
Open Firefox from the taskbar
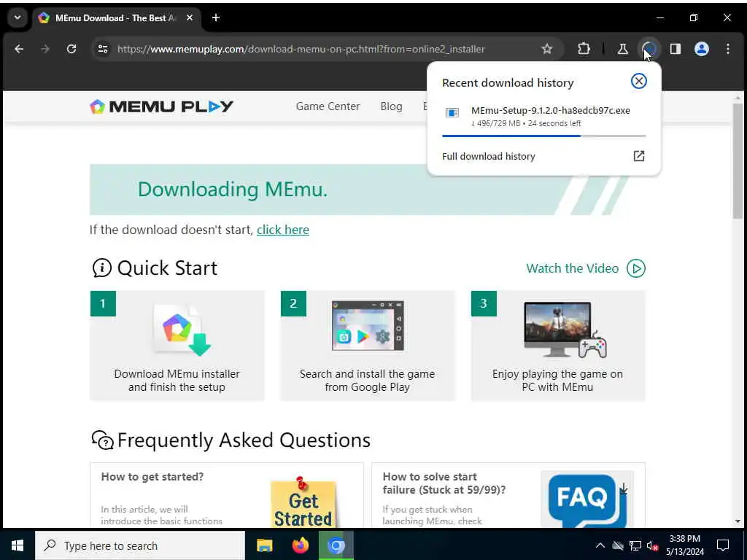pyautogui.click(x=300, y=545)
